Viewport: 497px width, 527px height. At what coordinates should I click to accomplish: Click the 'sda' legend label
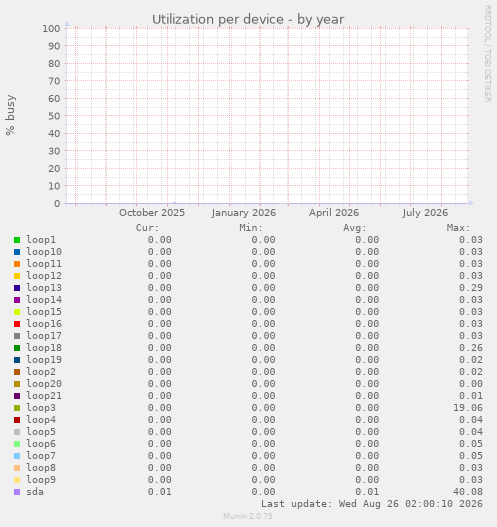pyautogui.click(x=35, y=492)
